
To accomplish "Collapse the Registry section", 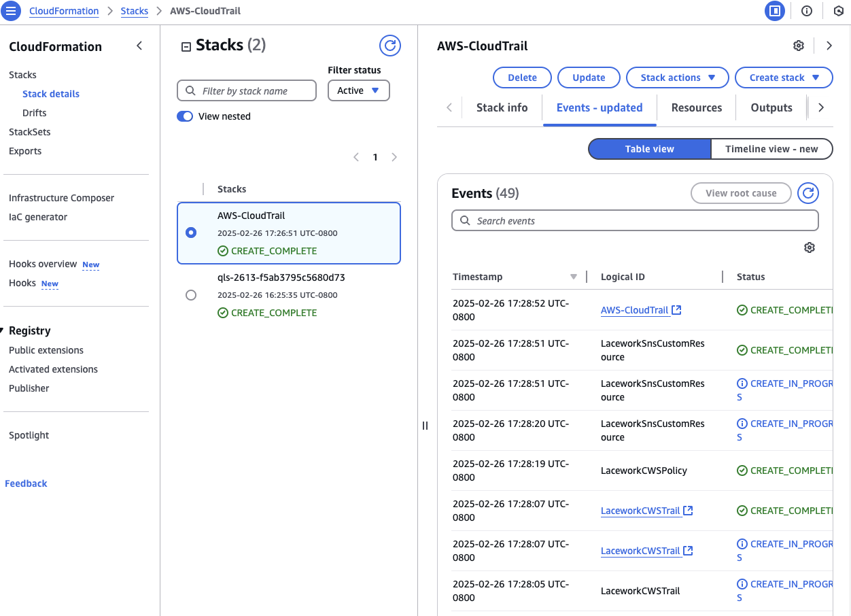I will (3, 330).
